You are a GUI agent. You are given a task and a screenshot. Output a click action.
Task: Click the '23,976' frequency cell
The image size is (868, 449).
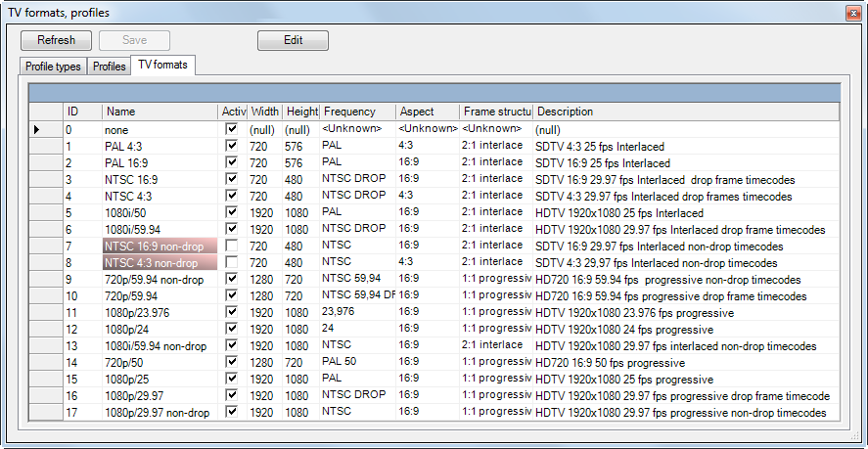[357, 312]
